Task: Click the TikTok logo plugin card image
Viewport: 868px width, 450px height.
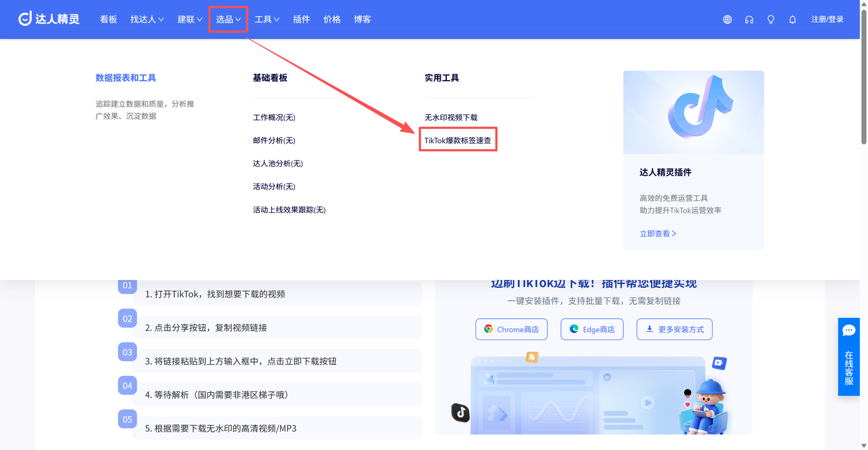Action: [x=693, y=112]
